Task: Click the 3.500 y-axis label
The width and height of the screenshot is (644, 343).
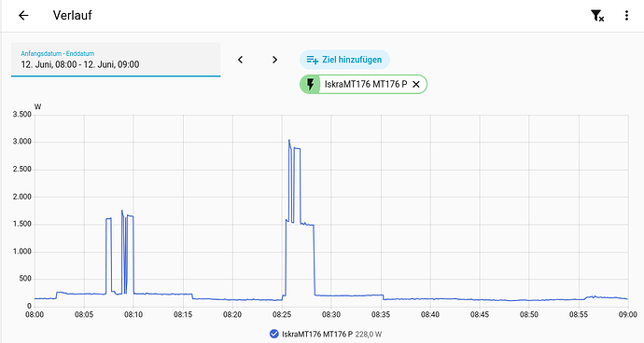Action: tap(21, 114)
